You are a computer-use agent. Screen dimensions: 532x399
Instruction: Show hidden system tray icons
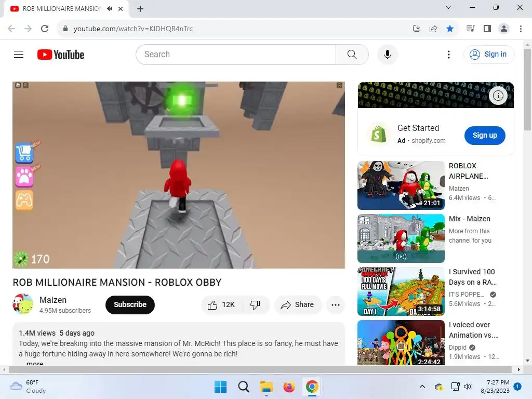[422, 387]
